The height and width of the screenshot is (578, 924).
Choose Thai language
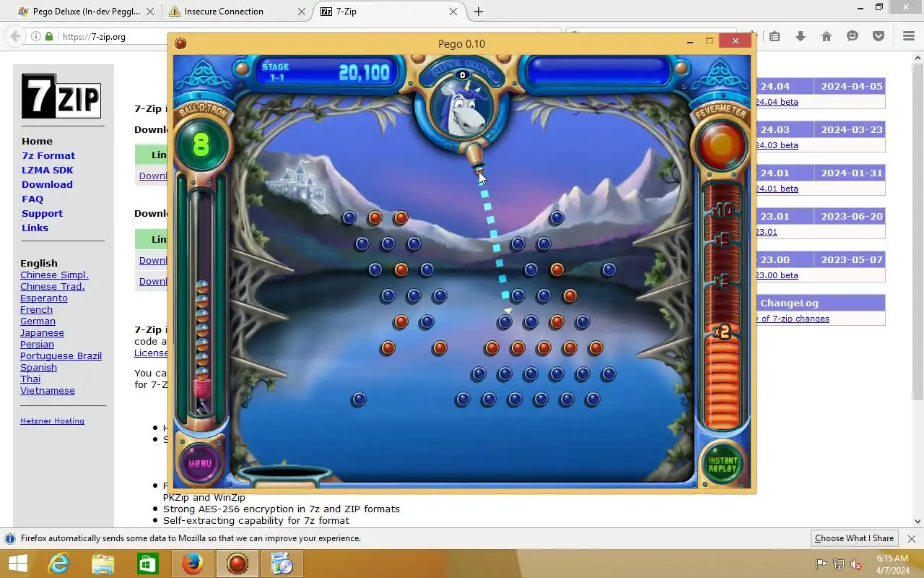pyautogui.click(x=30, y=379)
